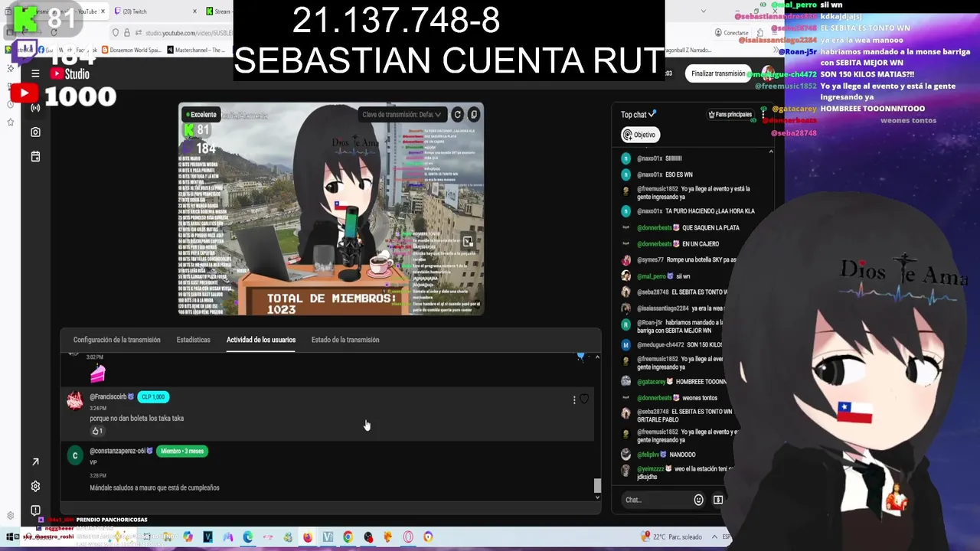
Task: Click the popout icon on stream preview
Action: point(468,241)
